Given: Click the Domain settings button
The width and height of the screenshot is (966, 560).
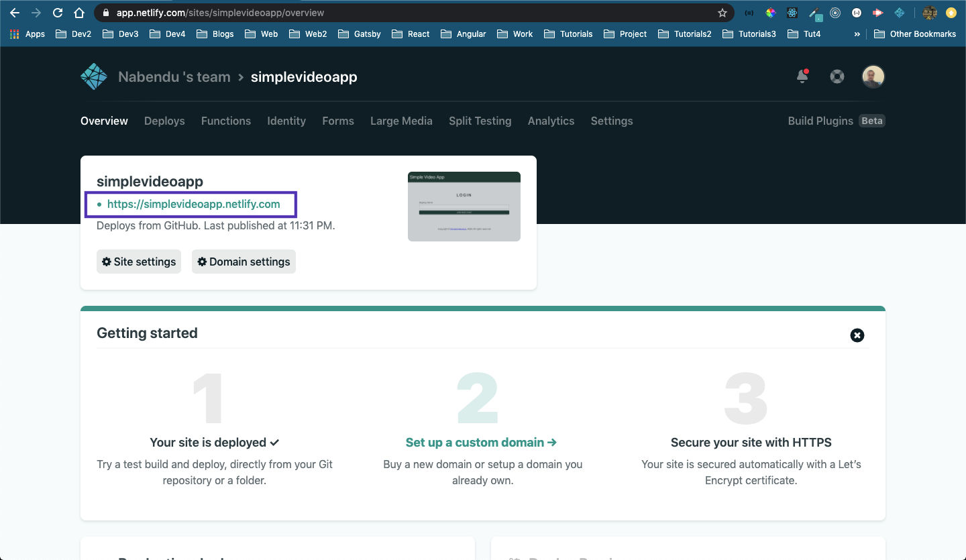Looking at the screenshot, I should click(x=244, y=262).
